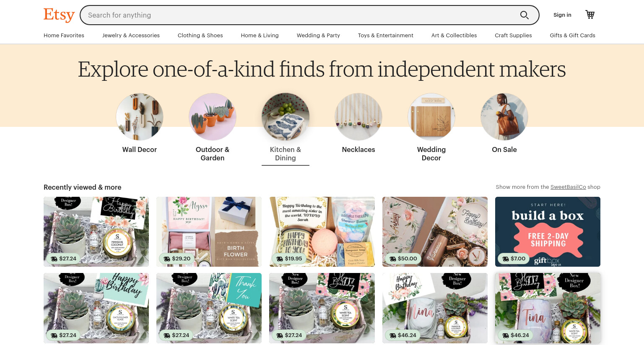644x345 pixels.
Task: Open the Jewelry & Accessories menu
Action: click(131, 35)
